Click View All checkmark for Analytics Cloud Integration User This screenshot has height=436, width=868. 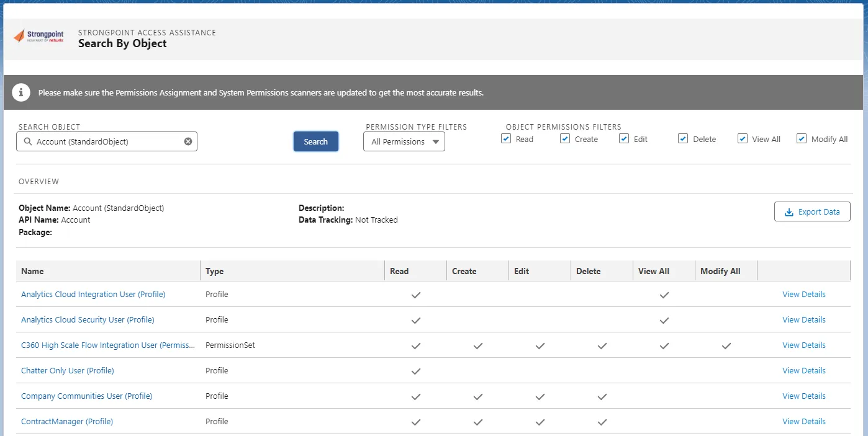coord(664,295)
